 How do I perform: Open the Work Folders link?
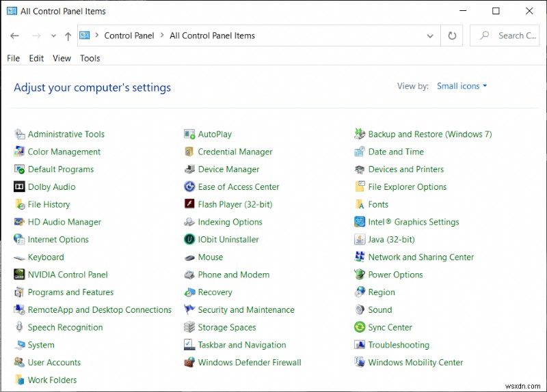pyautogui.click(x=53, y=380)
